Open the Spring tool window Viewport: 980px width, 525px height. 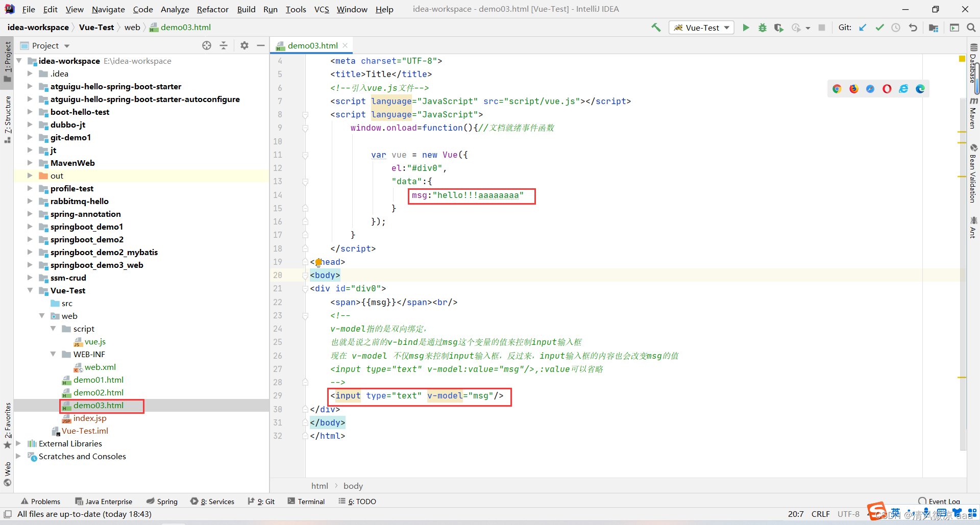tap(162, 502)
